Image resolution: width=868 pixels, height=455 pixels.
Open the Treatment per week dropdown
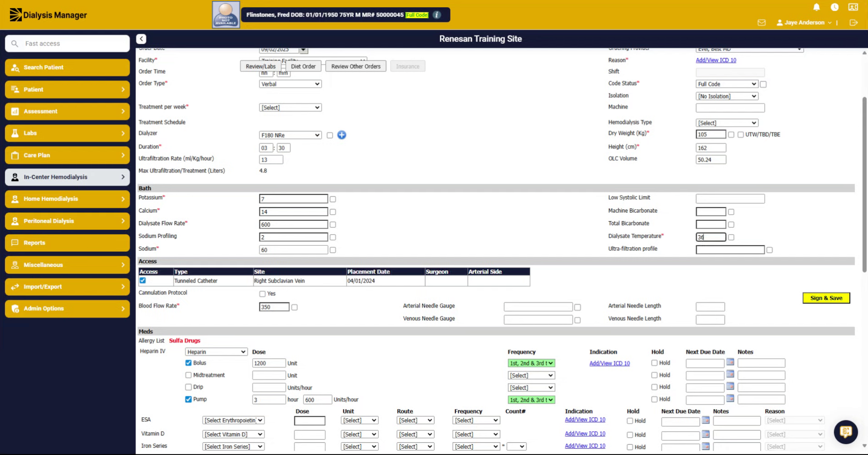[290, 107]
